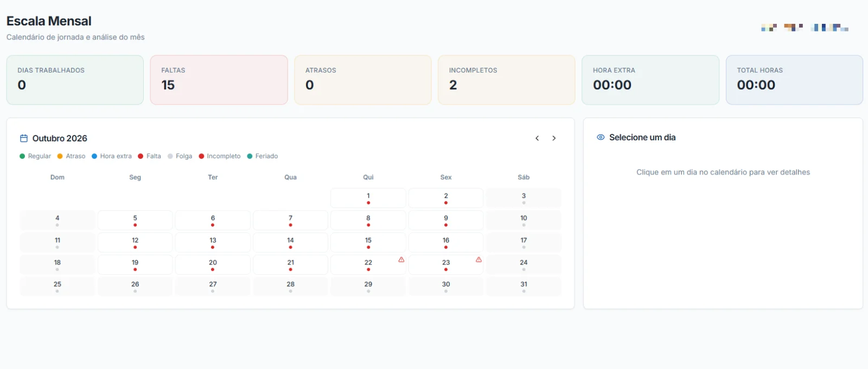This screenshot has width=868, height=369.
Task: Pick day 27 in the calendar
Action: [x=213, y=286]
